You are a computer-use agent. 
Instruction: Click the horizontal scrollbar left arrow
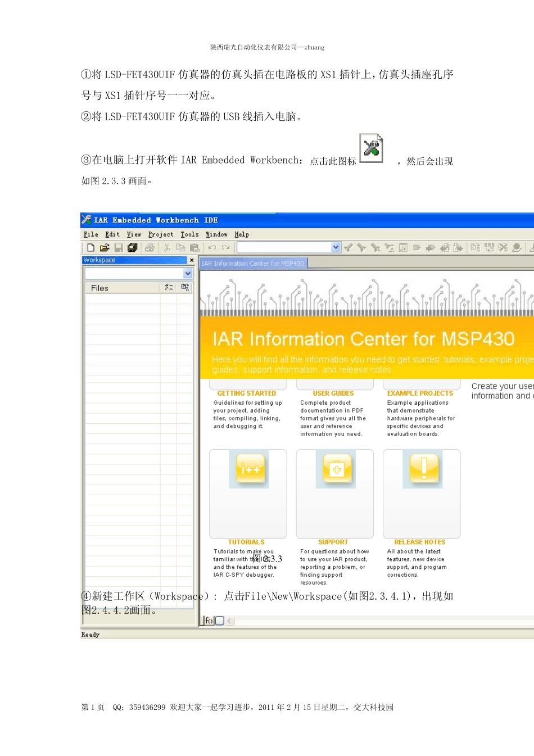pos(229,621)
